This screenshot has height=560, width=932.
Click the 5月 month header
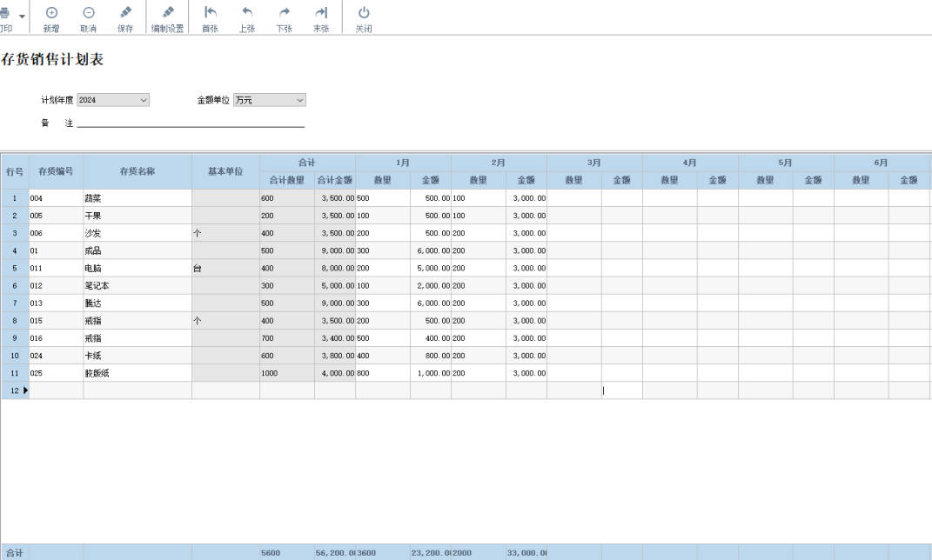(x=786, y=163)
